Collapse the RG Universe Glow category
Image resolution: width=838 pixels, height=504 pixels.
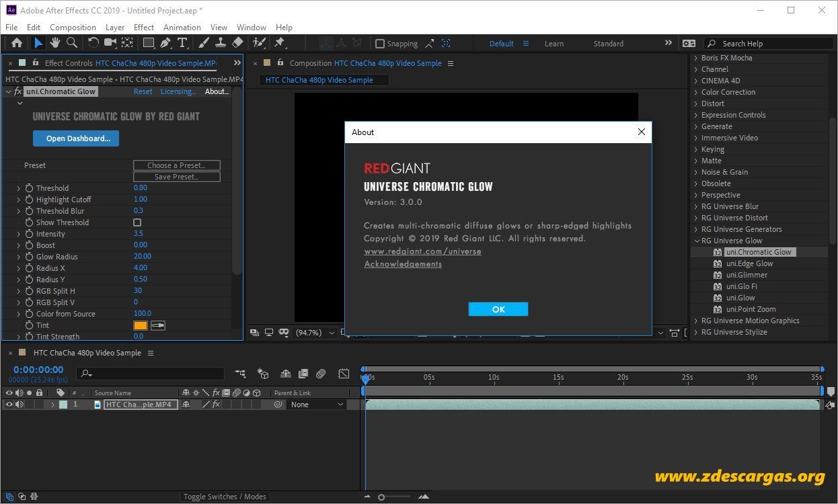[695, 241]
